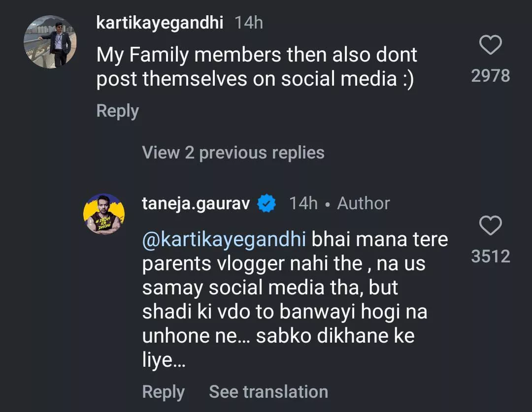The width and height of the screenshot is (532, 412).
Task: Open taneja.gaurav's profile picture
Action: 105,215
